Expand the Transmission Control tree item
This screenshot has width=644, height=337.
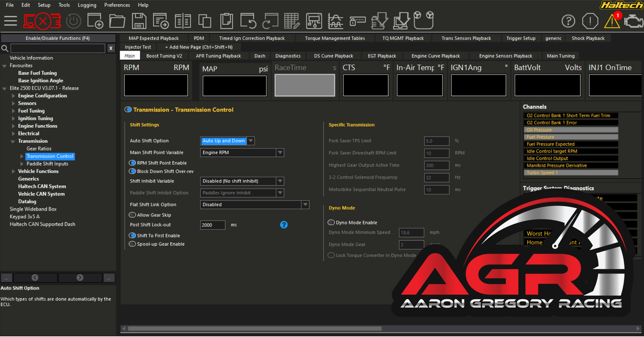point(21,156)
